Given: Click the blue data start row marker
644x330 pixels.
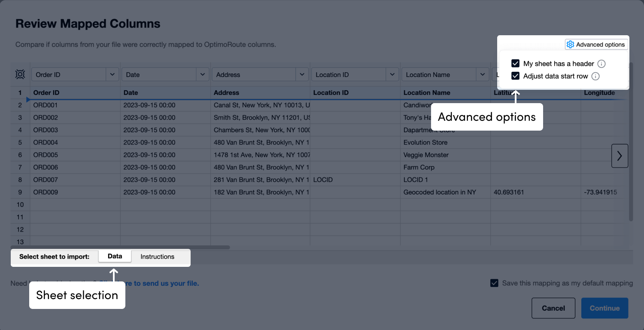Looking at the screenshot, I should pos(27,99).
